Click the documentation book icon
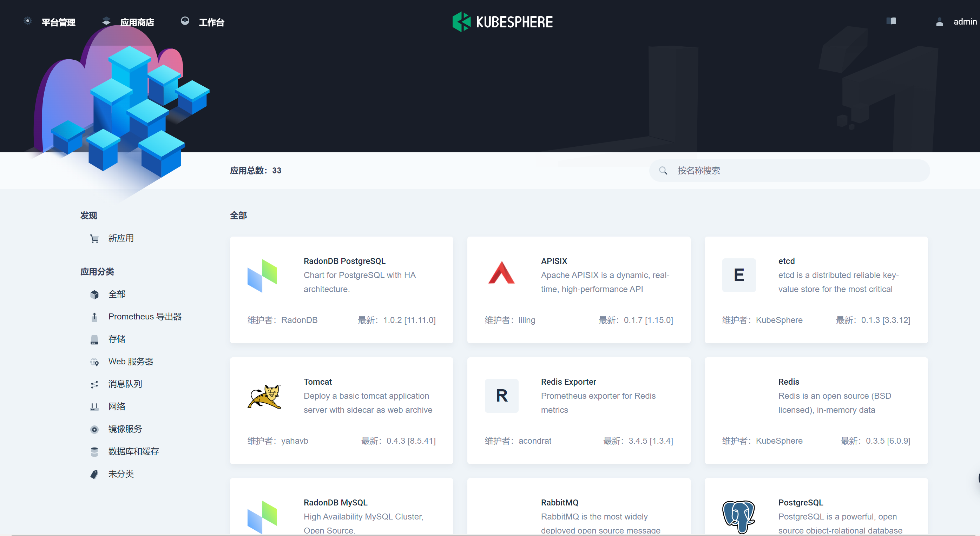This screenshot has width=980, height=536. pos(891,21)
